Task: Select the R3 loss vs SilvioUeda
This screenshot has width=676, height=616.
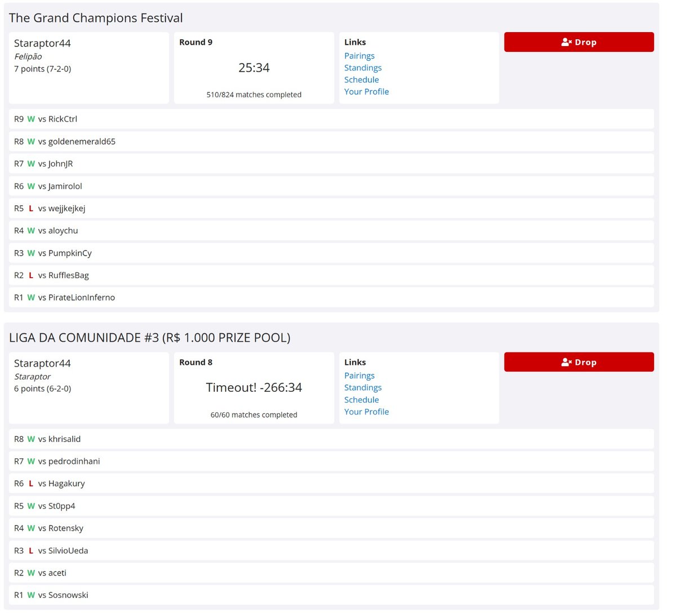Action: 331,550
